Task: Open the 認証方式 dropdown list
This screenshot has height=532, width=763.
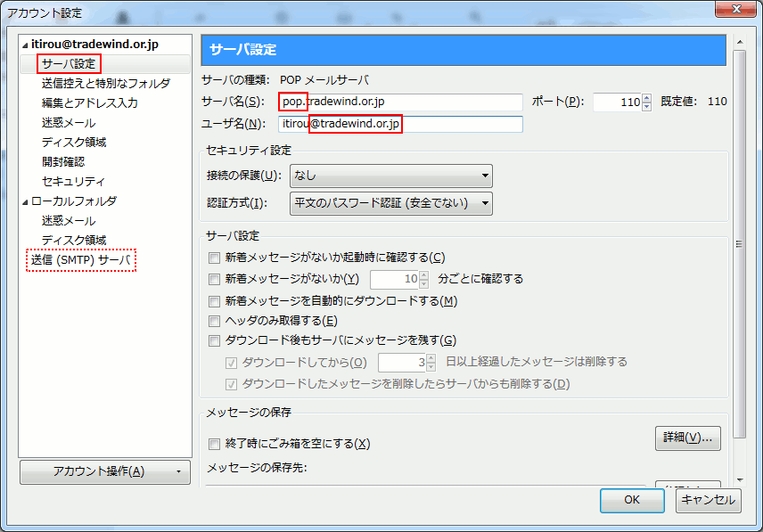Action: (391, 203)
